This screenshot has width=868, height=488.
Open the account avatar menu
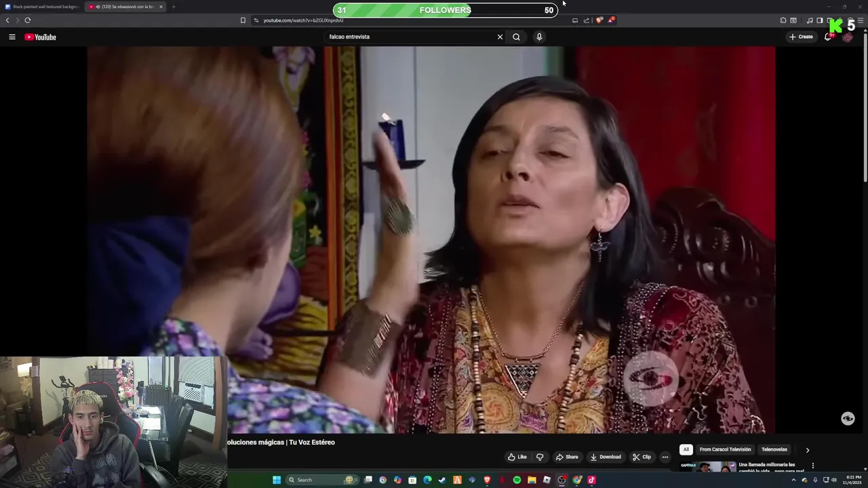[848, 37]
